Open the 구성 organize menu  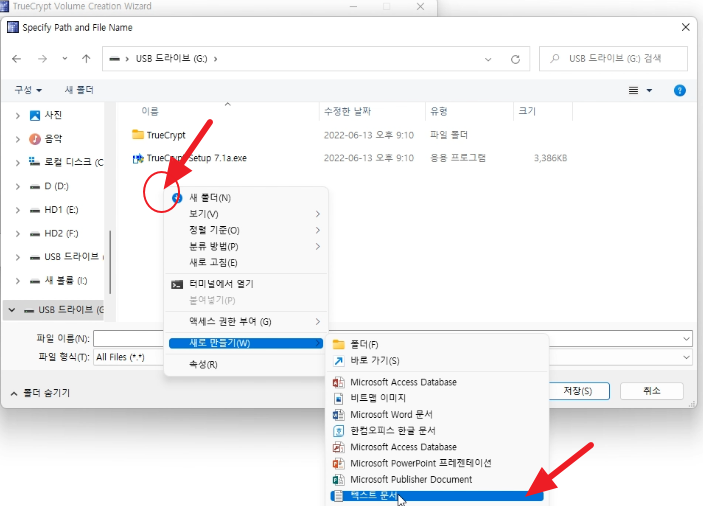[x=28, y=90]
